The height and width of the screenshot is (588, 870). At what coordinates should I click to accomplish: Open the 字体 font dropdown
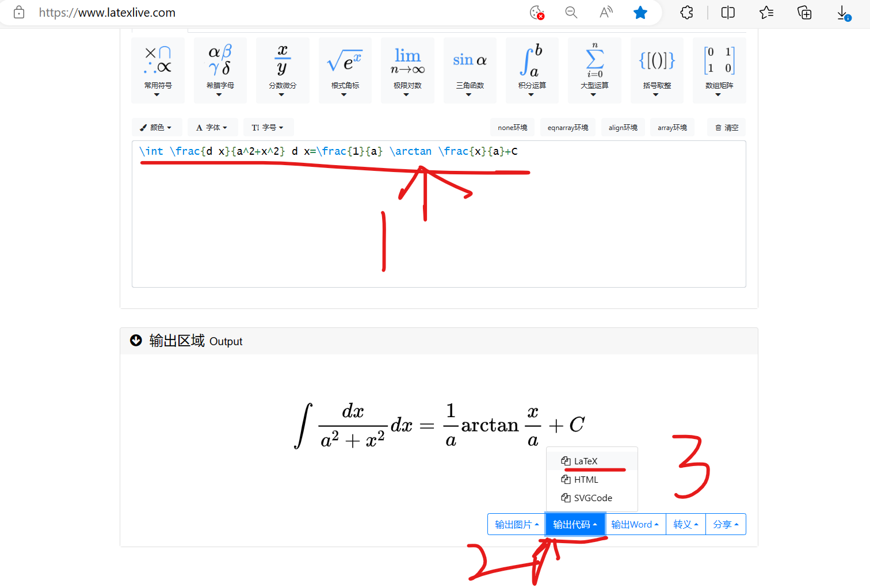[212, 127]
